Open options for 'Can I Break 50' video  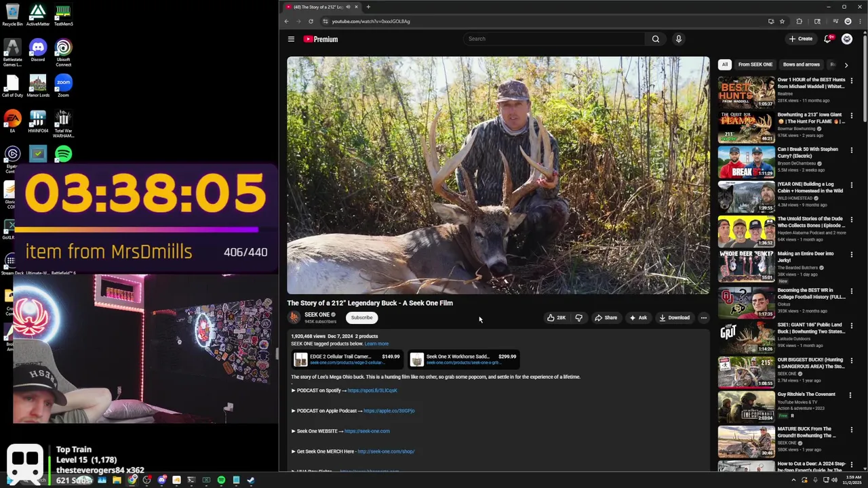click(x=851, y=150)
